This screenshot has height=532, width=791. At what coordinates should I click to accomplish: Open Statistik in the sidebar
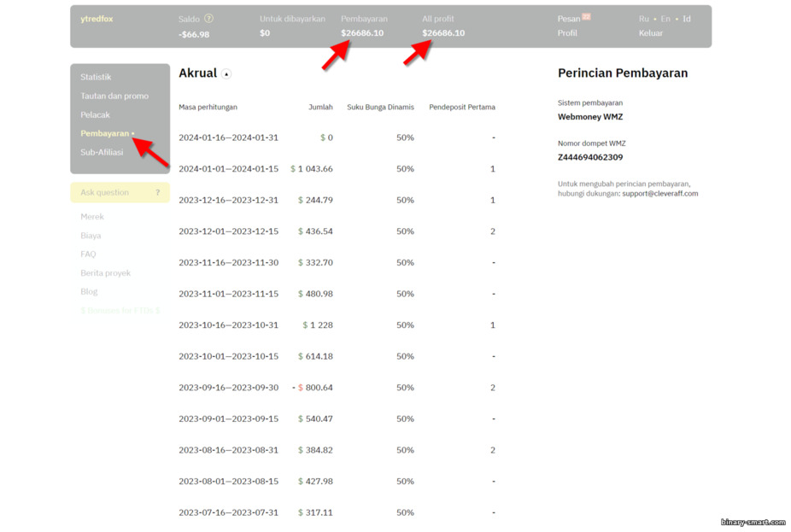tap(96, 77)
